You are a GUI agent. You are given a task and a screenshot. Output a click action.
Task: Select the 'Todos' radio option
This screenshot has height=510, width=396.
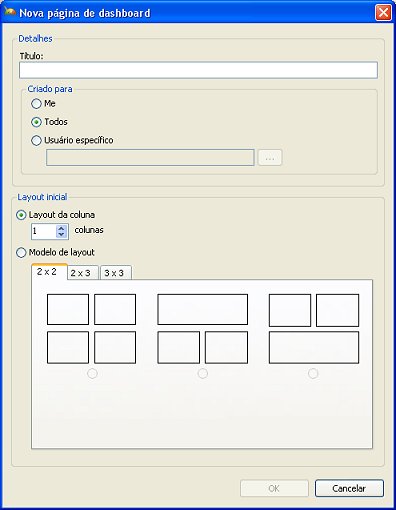[36, 122]
